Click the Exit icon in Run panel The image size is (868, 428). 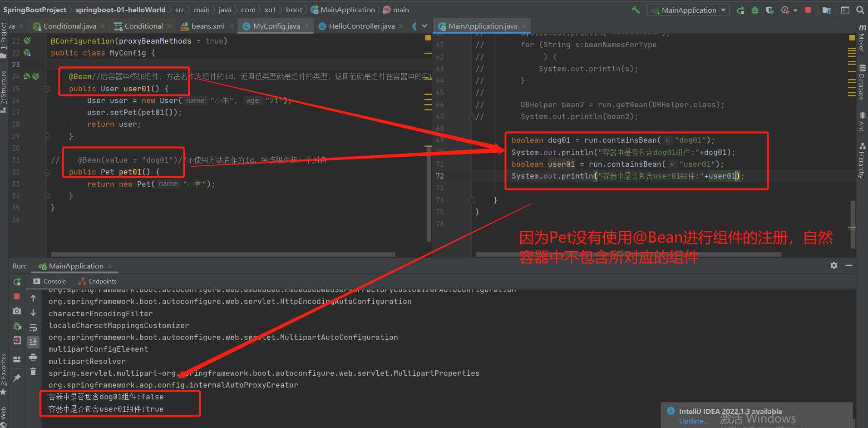pos(17,340)
